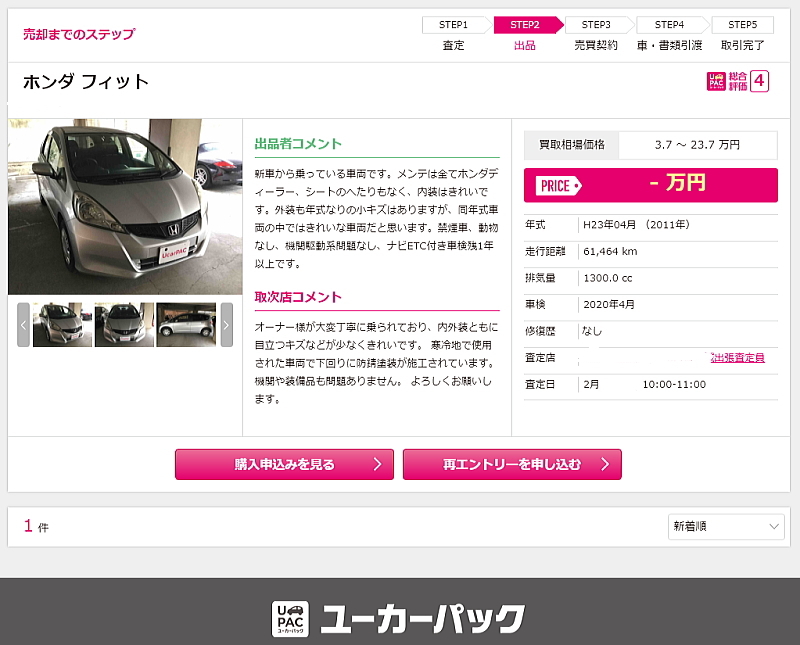Viewport: 800px width, 645px height.
Task: Click the previous photo arrow in gallery
Action: tap(23, 325)
